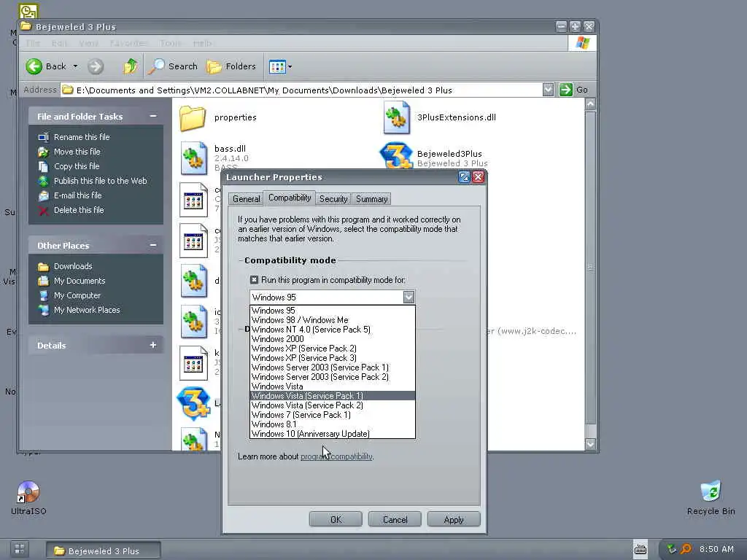Click Delete this file task
The width and height of the screenshot is (747, 560).
point(79,210)
